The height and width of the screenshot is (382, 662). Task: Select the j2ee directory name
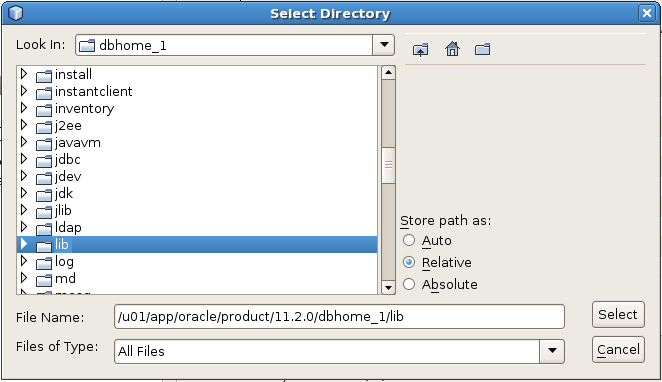[x=68, y=125]
